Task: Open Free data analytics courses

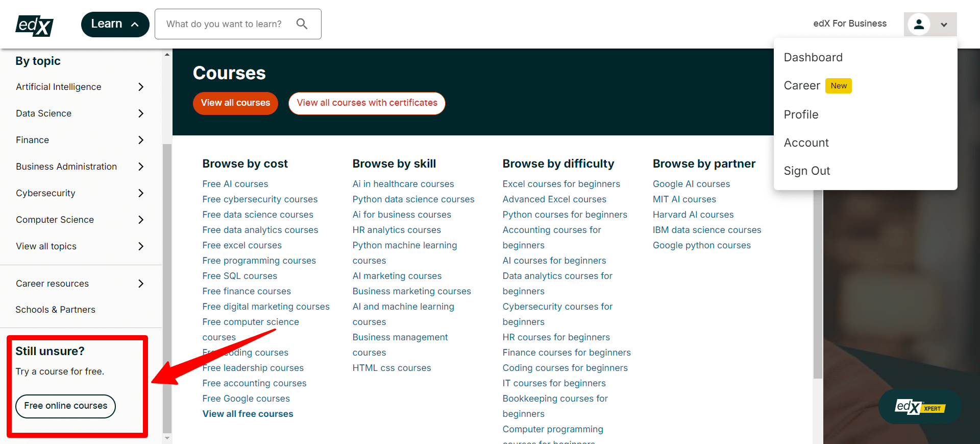Action: 260,230
